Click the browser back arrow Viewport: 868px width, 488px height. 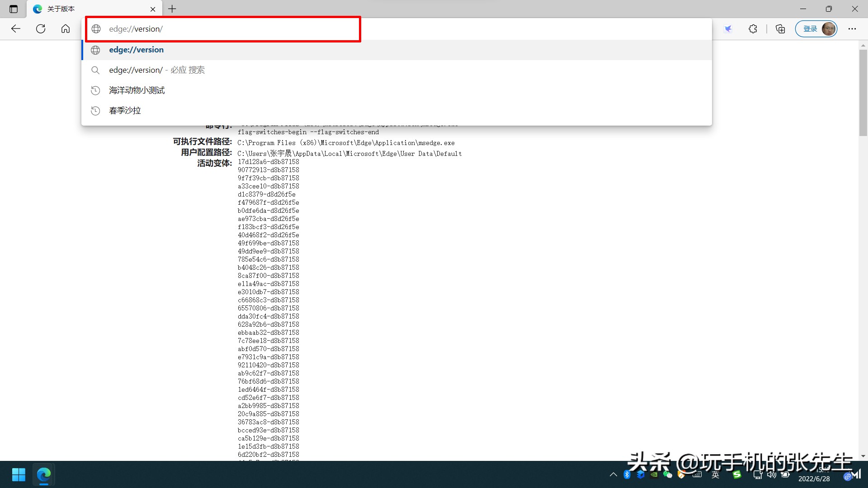click(x=16, y=29)
